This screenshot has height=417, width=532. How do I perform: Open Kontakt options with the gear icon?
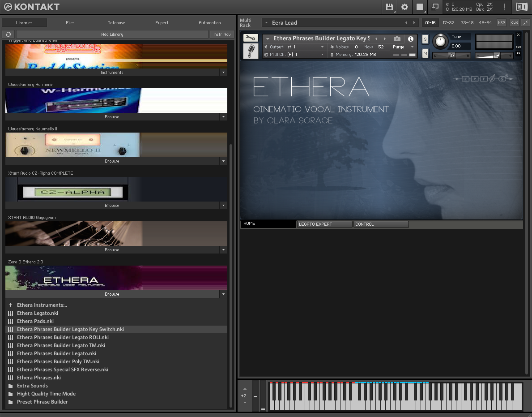[x=404, y=7]
